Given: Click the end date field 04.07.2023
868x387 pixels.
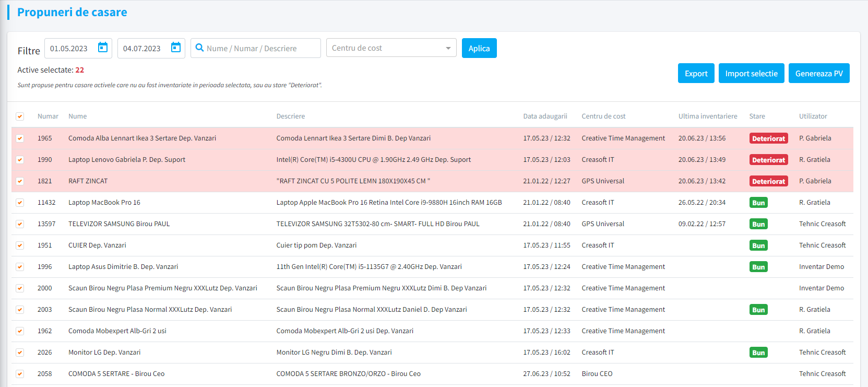Looking at the screenshot, I should coord(151,48).
